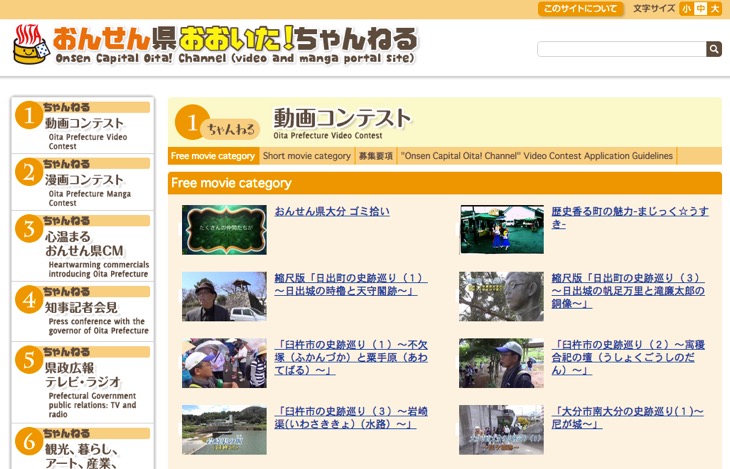The width and height of the screenshot is (730, 469).
Task: Open channel 2 Manga Contest sidebar icon
Action: 28,172
